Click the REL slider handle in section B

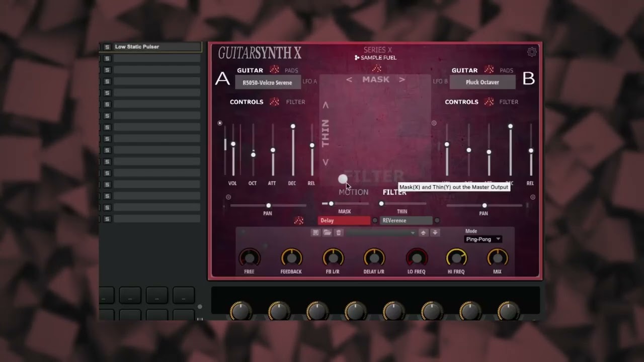531,151
